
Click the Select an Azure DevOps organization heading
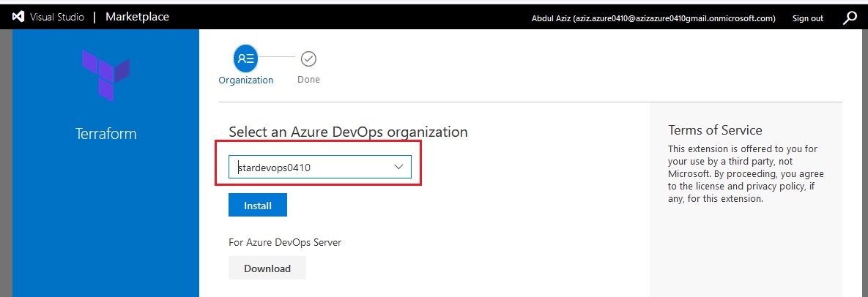(x=348, y=132)
